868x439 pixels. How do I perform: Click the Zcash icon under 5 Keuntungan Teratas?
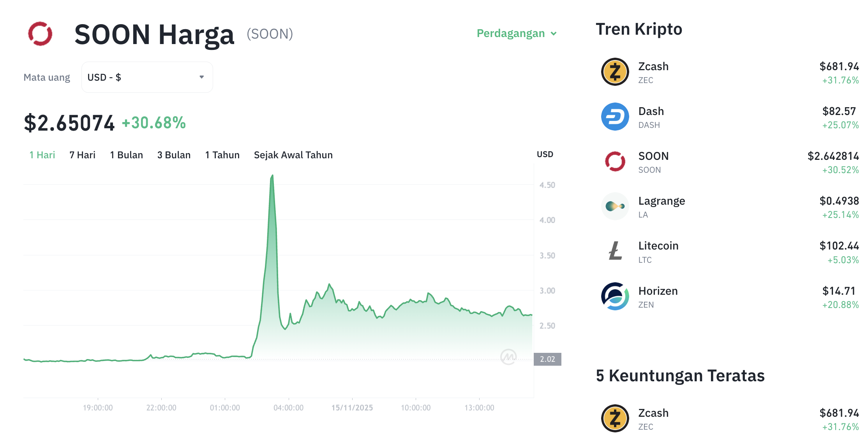point(615,419)
